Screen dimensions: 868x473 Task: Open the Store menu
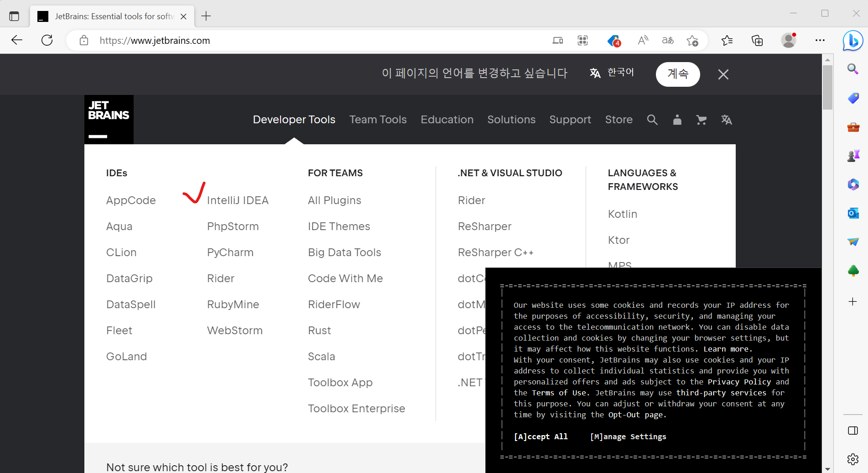pyautogui.click(x=619, y=120)
